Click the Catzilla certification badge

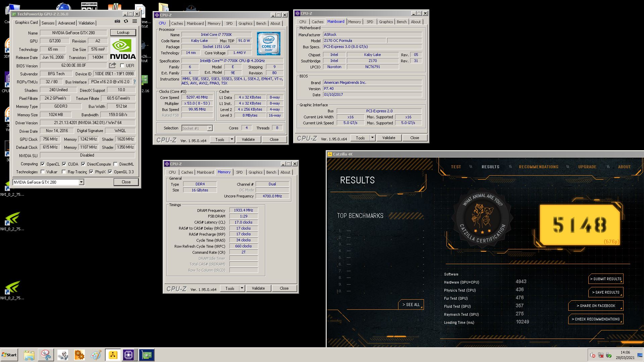[482, 218]
